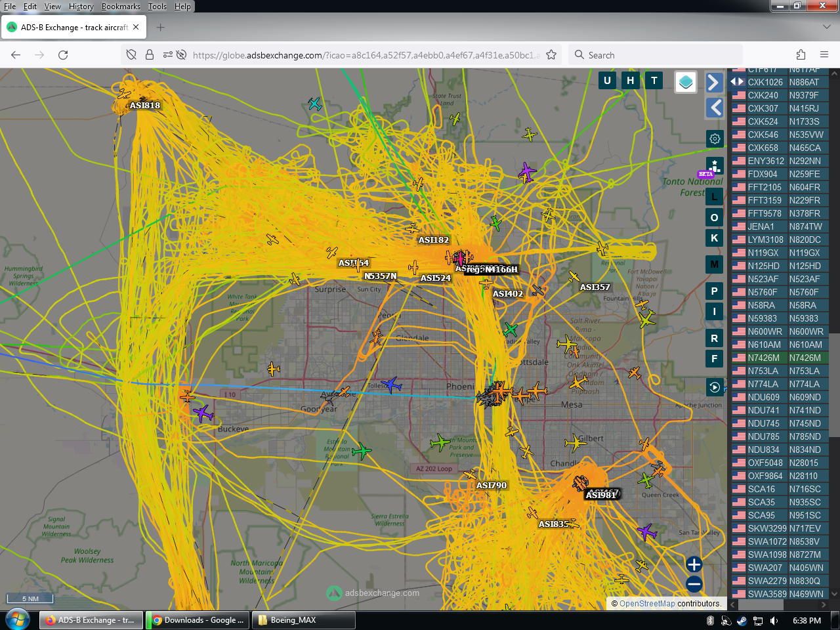Viewport: 840px width, 630px height.
Task: Open the system clock showing 6:38 PM
Action: [807, 621]
